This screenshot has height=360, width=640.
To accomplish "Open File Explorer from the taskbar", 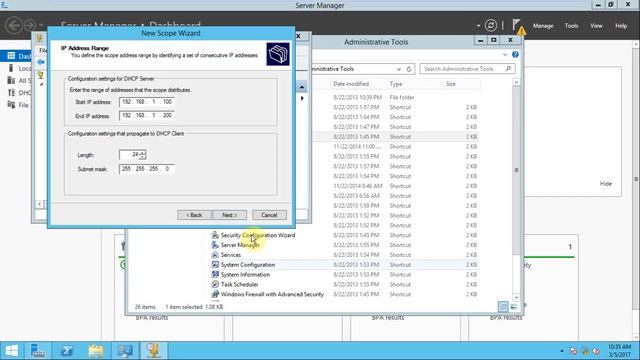I will (96, 351).
